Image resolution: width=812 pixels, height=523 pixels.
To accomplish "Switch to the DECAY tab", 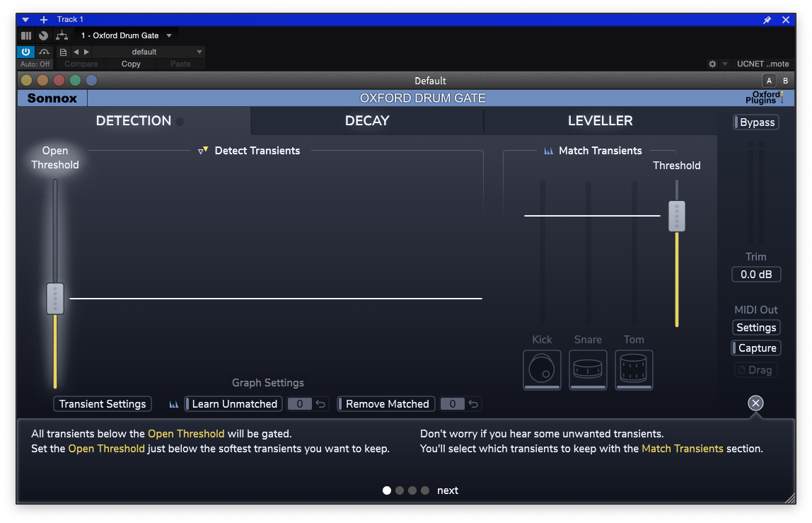I will click(x=367, y=121).
